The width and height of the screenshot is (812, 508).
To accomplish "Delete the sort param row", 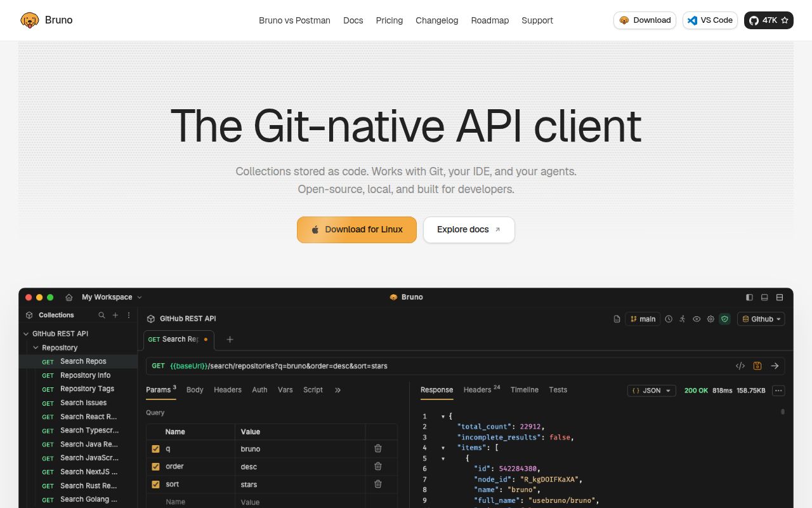I will (x=378, y=484).
